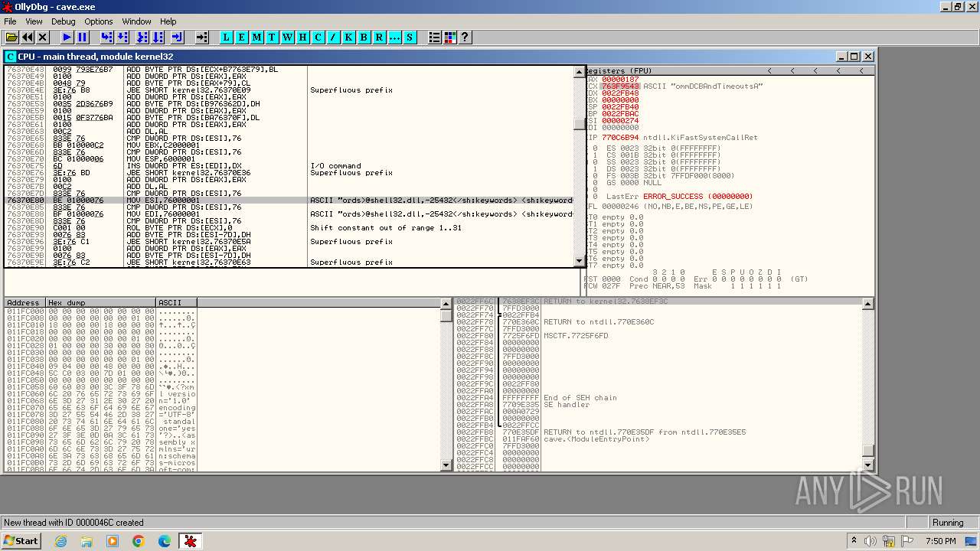This screenshot has height=551, width=980.
Task: Pause execution using the pause icon
Action: tap(83, 37)
